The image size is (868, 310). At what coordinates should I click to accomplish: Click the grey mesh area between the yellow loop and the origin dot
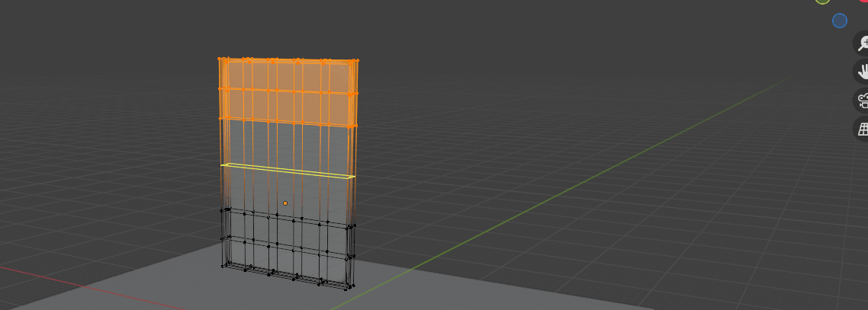tap(286, 187)
